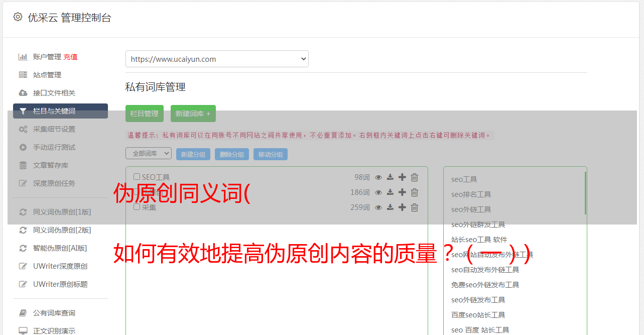Viewport: 644px width, 335px height.
Task: Click the bar chart icon for 账户管理
Action: pos(23,57)
